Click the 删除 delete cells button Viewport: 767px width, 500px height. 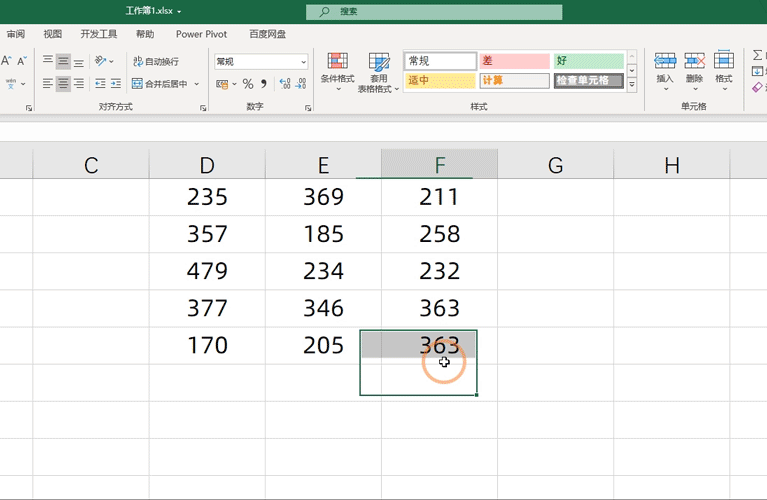click(x=695, y=71)
